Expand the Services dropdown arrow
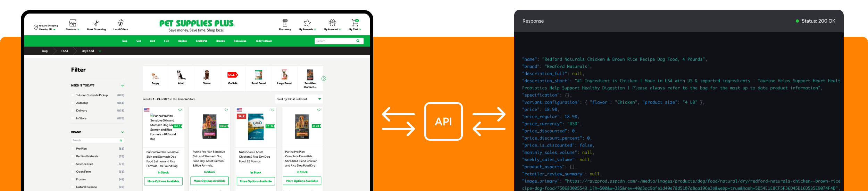 [78, 30]
